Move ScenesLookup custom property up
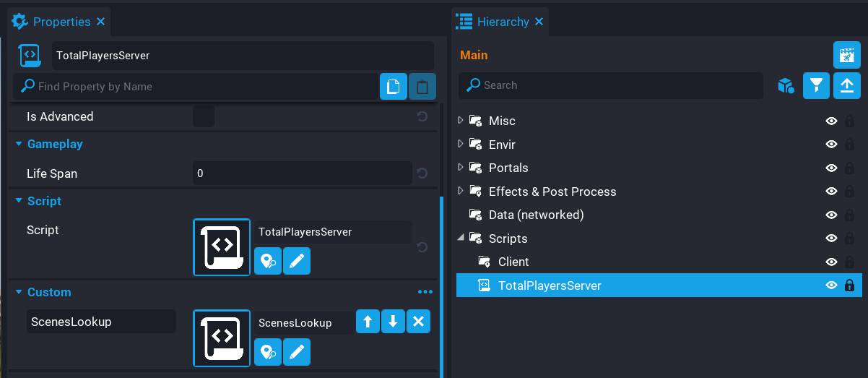The width and height of the screenshot is (868, 378). point(368,322)
